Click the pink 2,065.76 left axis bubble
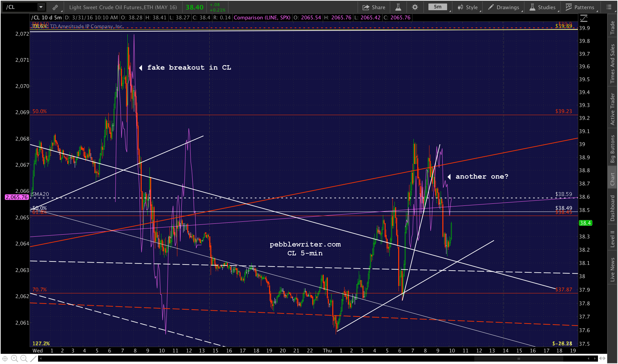 tap(17, 197)
